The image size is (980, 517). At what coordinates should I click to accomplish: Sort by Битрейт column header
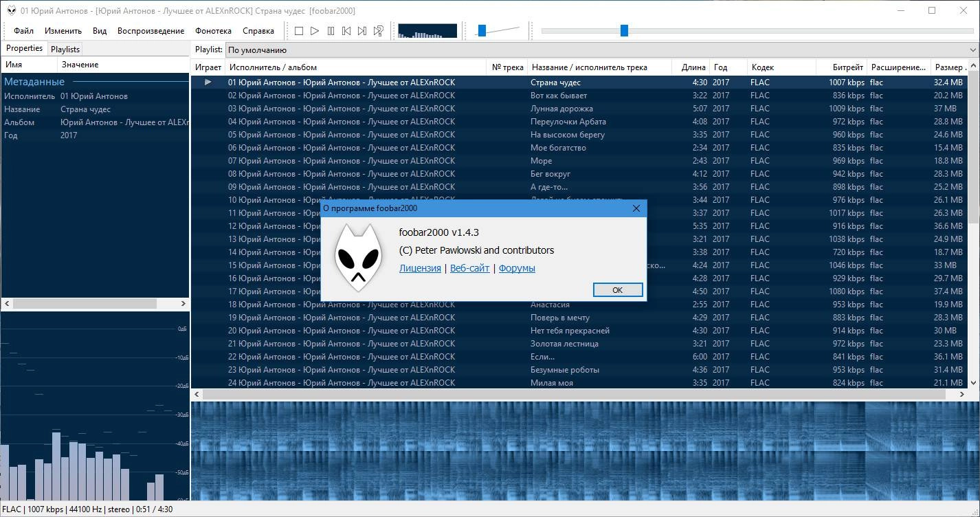[841, 67]
